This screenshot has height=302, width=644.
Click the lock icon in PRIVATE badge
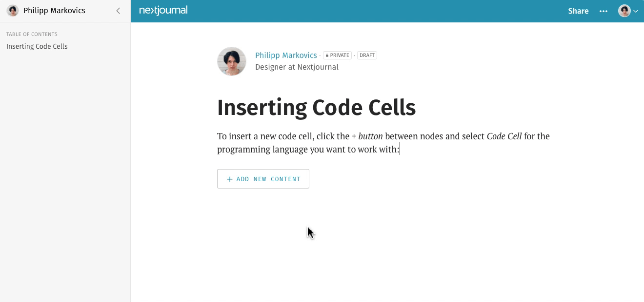coord(327,56)
